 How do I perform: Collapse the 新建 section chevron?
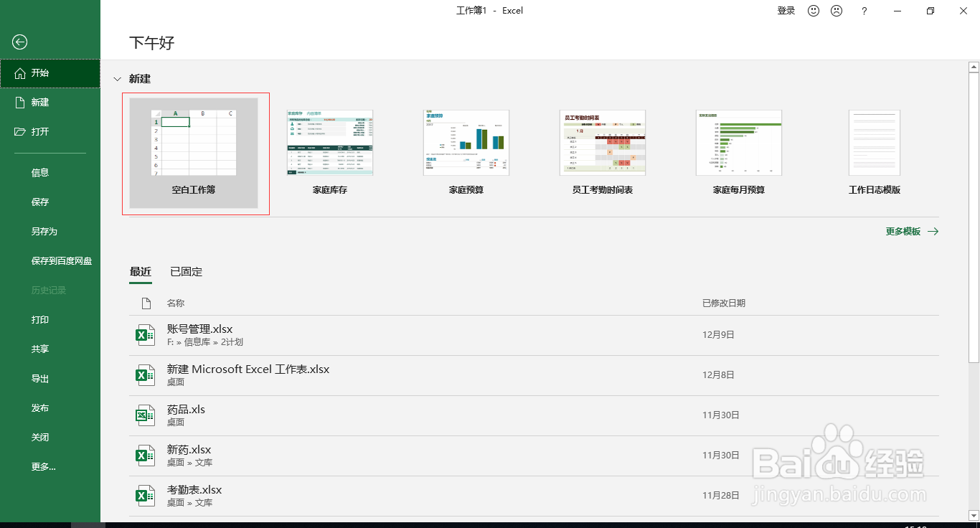click(x=118, y=79)
